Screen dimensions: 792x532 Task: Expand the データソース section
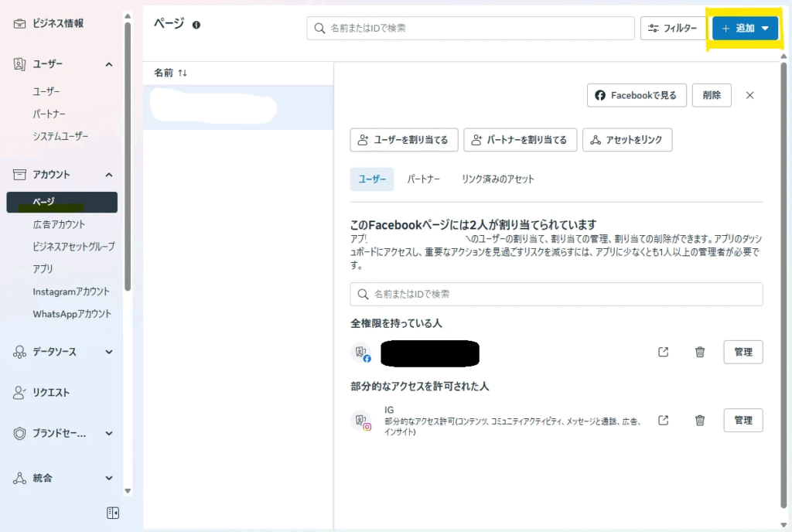(109, 352)
